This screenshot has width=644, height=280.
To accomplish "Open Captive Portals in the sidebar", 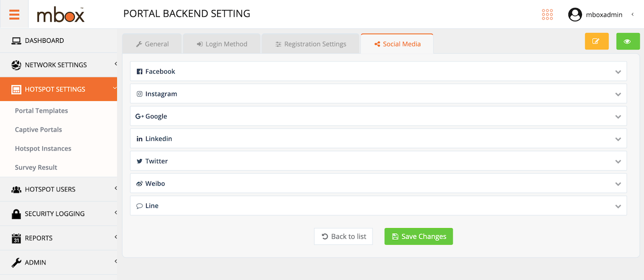I will (38, 129).
